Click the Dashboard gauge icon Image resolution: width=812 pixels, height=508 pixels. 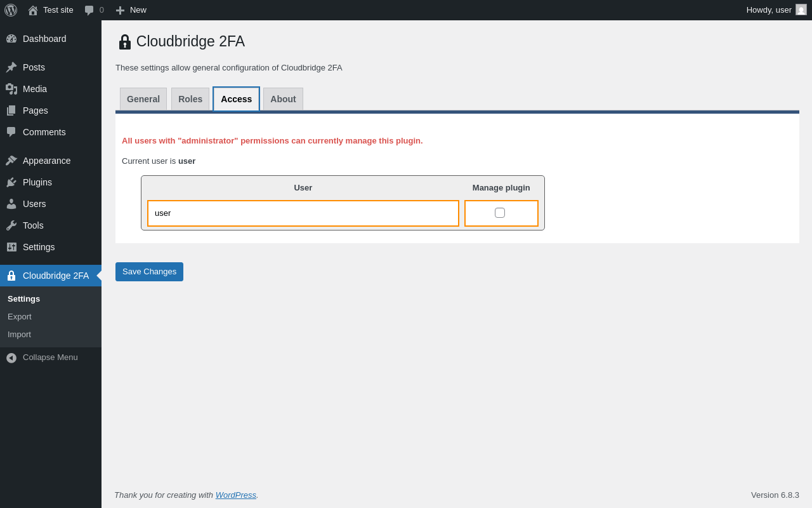click(x=11, y=39)
